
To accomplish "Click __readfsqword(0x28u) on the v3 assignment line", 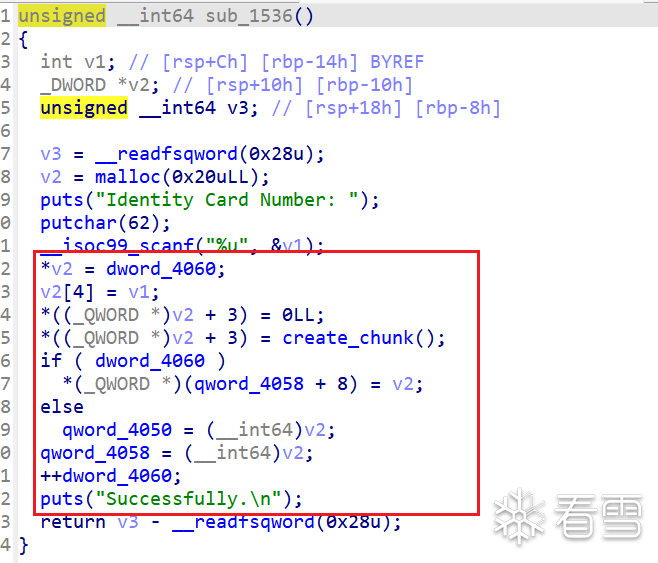I will pos(204,154).
